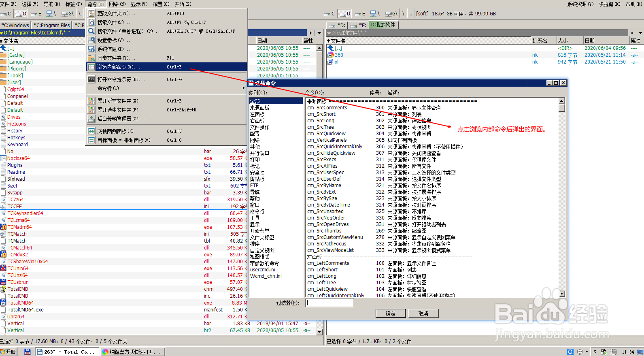
Task: Click the 浏览内部命令 list icon
Action: [91, 67]
